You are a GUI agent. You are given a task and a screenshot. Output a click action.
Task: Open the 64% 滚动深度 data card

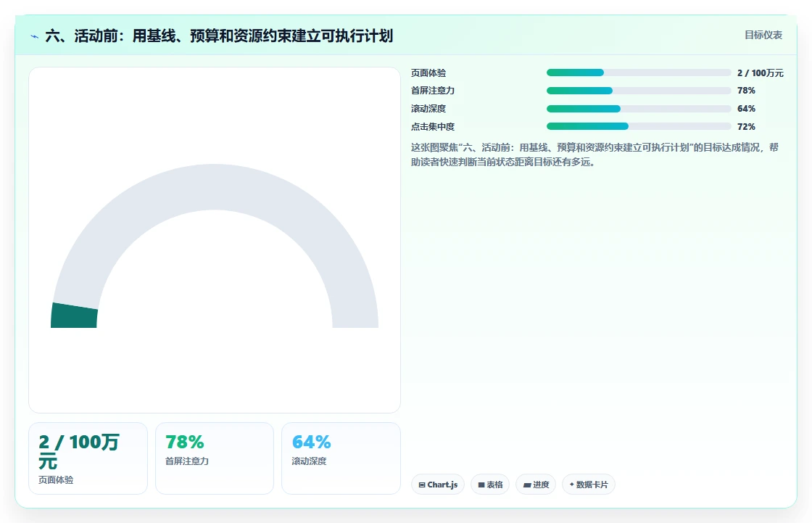click(x=341, y=458)
